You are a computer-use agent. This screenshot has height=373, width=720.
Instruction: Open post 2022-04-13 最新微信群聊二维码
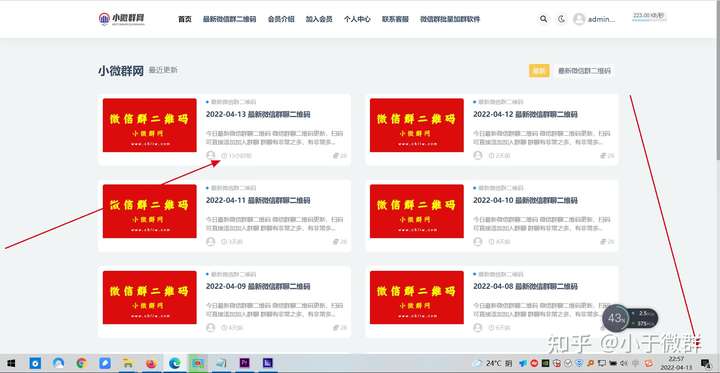click(258, 114)
